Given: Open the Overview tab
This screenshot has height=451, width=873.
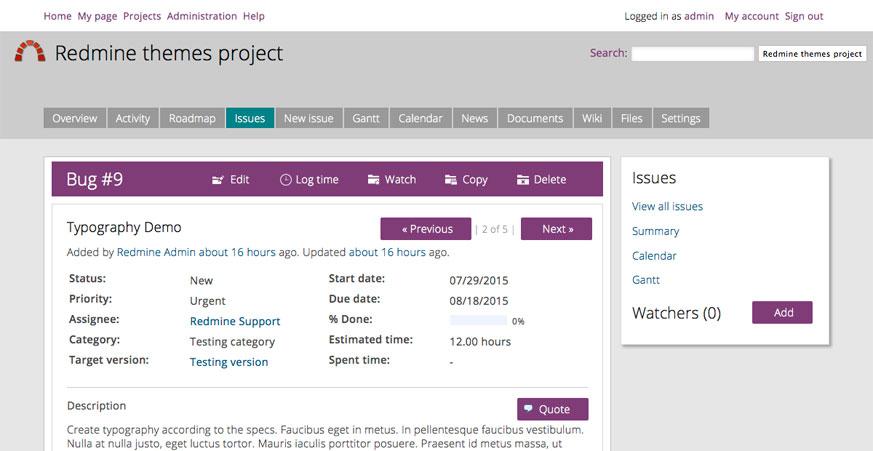Looking at the screenshot, I should (x=75, y=118).
